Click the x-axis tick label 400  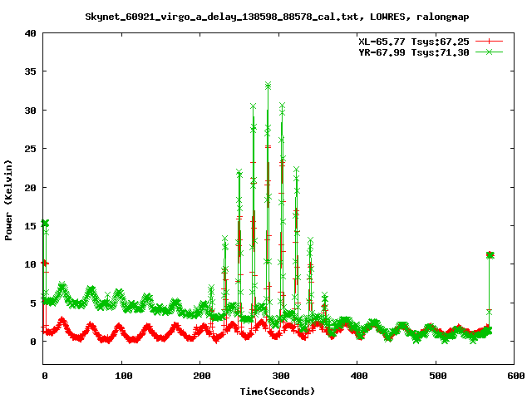pyautogui.click(x=358, y=376)
